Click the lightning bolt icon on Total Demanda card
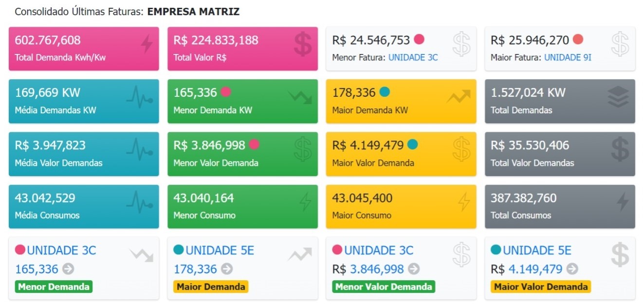 (147, 44)
